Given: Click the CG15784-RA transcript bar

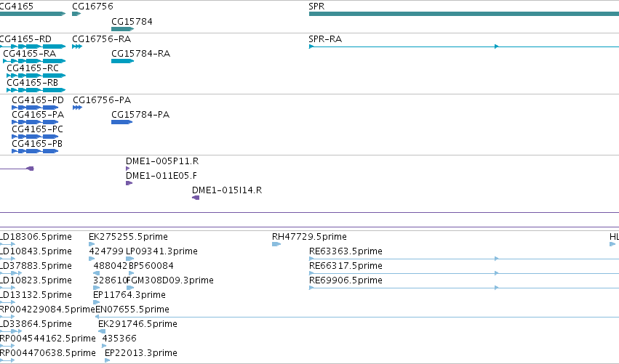Looking at the screenshot, I should pos(123,61).
